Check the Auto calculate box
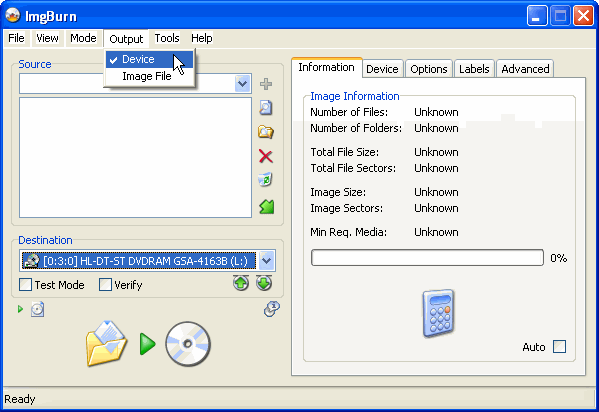This screenshot has width=599, height=412. click(x=560, y=347)
